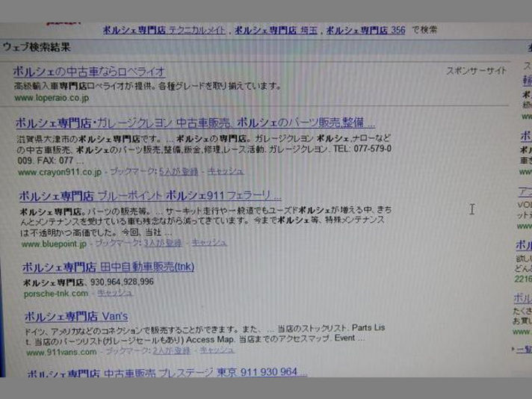
Task: Open ガレージクレヨン search result title
Action: tap(195, 123)
